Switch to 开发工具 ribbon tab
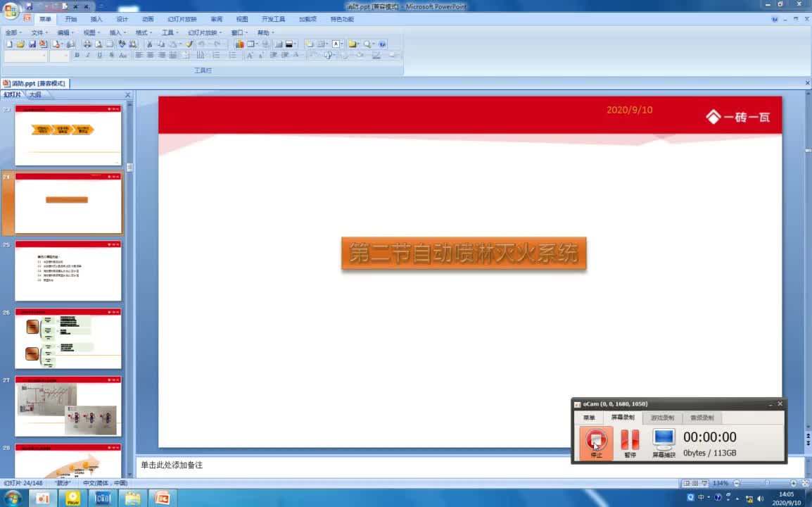 pos(274,19)
